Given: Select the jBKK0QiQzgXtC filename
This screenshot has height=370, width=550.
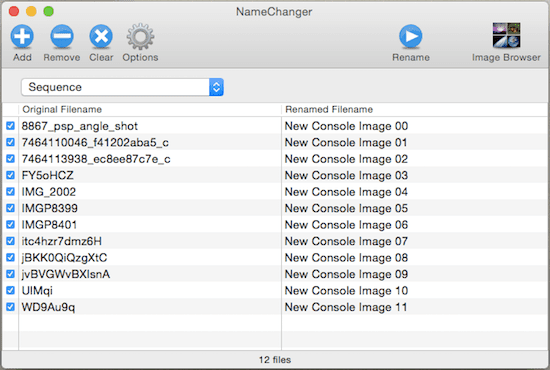Looking at the screenshot, I should [64, 258].
